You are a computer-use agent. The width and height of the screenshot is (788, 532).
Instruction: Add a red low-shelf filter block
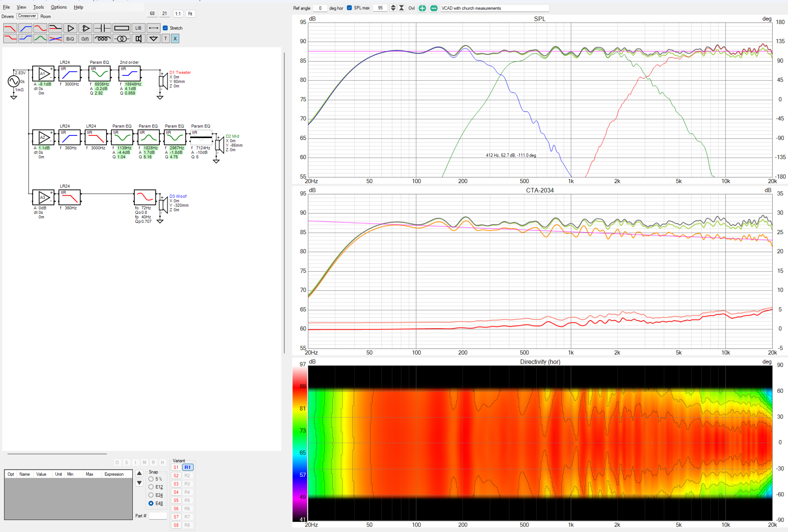pyautogui.click(x=10, y=38)
